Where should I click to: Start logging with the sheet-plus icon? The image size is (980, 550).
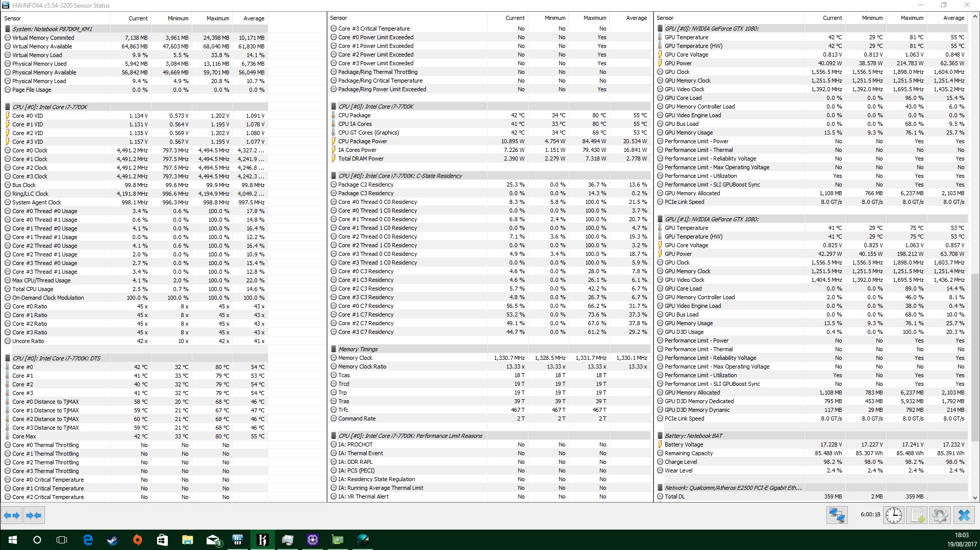(x=917, y=515)
